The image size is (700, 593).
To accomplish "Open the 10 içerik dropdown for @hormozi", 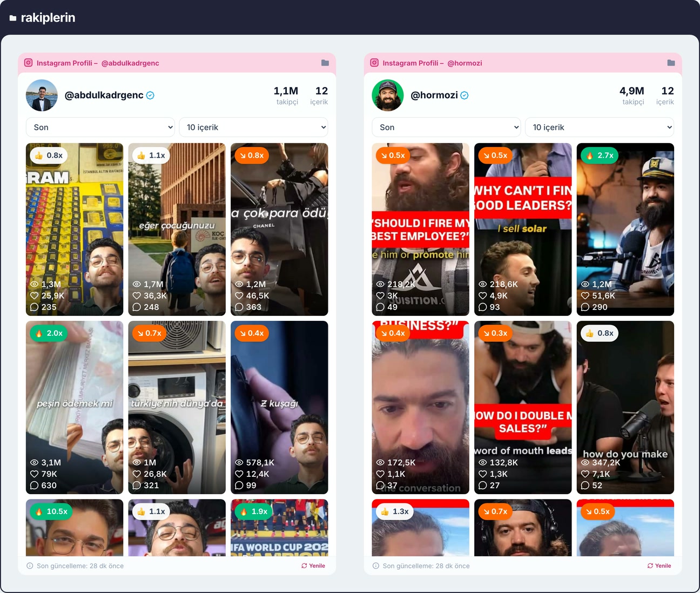I will tap(600, 127).
